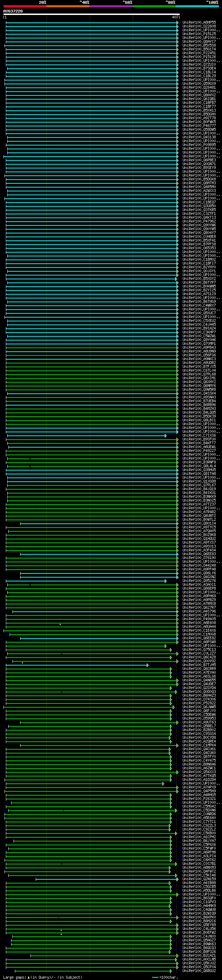This screenshot has width=222, height=980.
Task: Click hit label UniRef100_Q86EP8
Action: coord(199,589)
